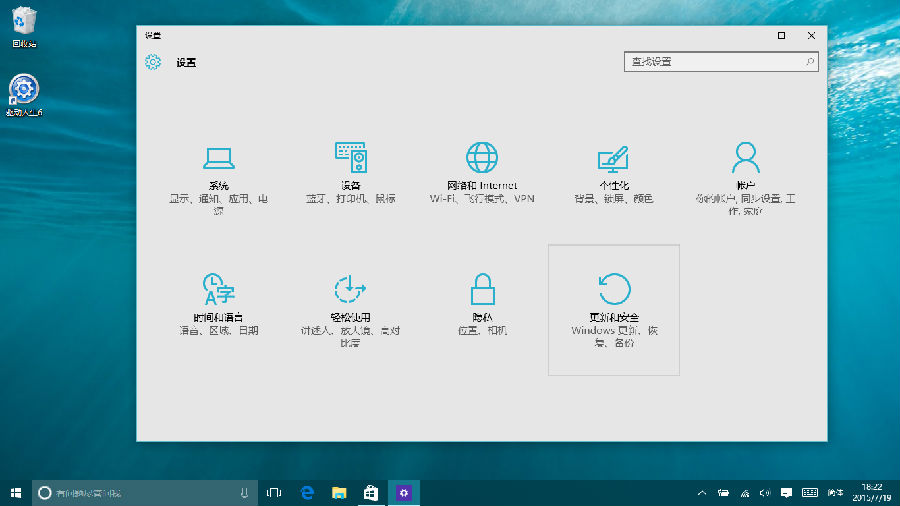Click the battery tray icon
This screenshot has width=900, height=506.
(723, 493)
